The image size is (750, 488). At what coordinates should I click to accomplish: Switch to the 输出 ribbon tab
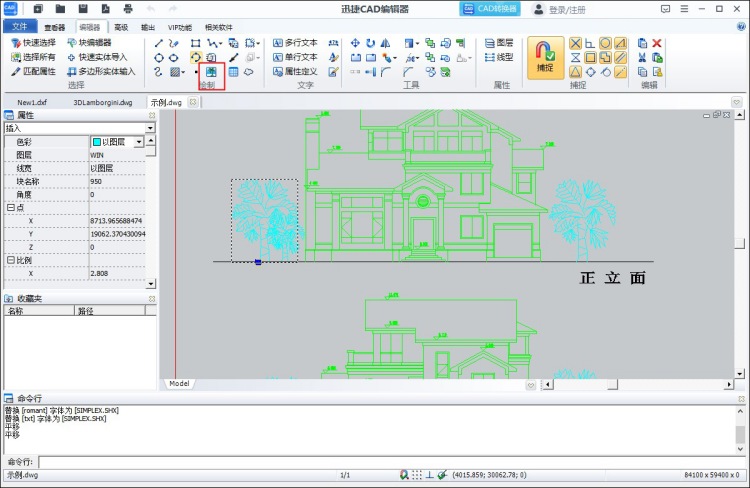(148, 27)
